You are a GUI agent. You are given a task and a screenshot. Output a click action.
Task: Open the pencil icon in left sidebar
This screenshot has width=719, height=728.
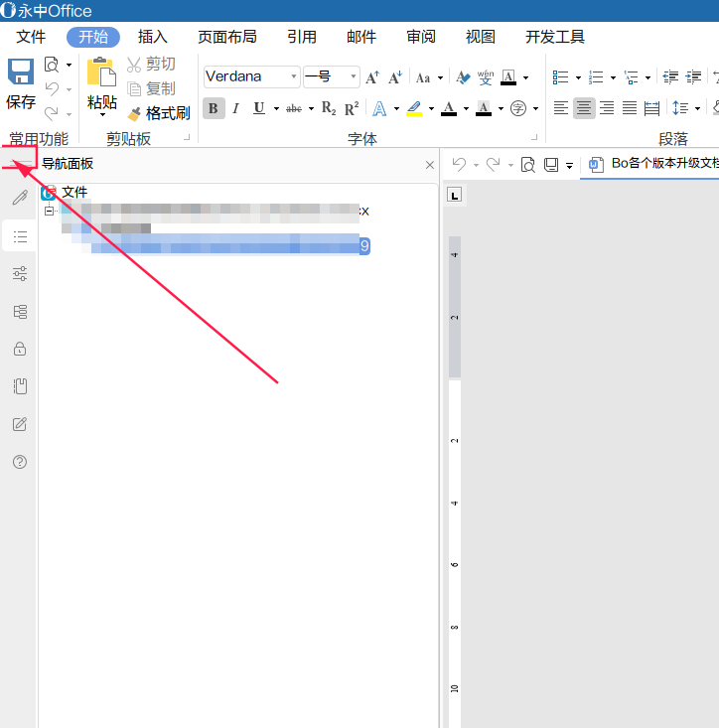(20, 198)
